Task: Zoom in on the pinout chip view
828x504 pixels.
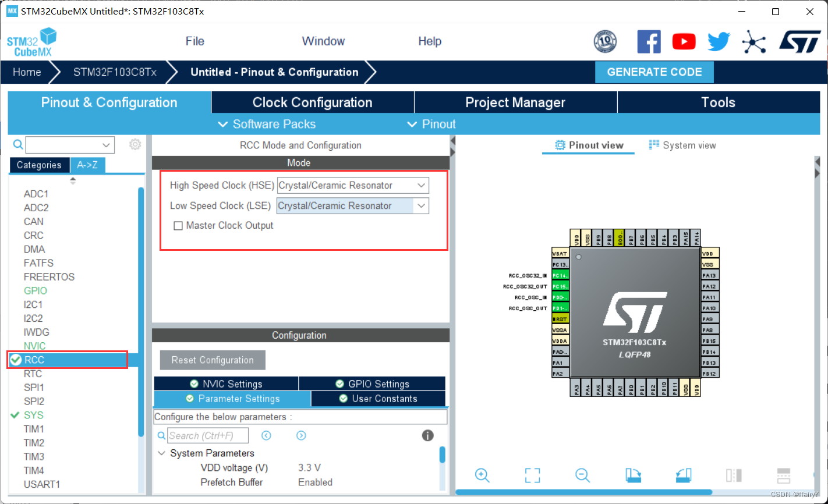Action: pos(482,475)
